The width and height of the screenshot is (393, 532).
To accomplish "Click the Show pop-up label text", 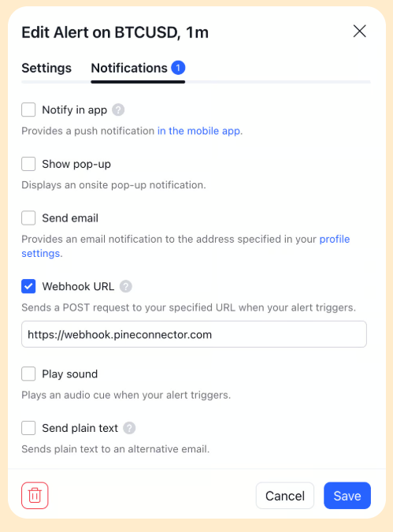I will (x=76, y=164).
